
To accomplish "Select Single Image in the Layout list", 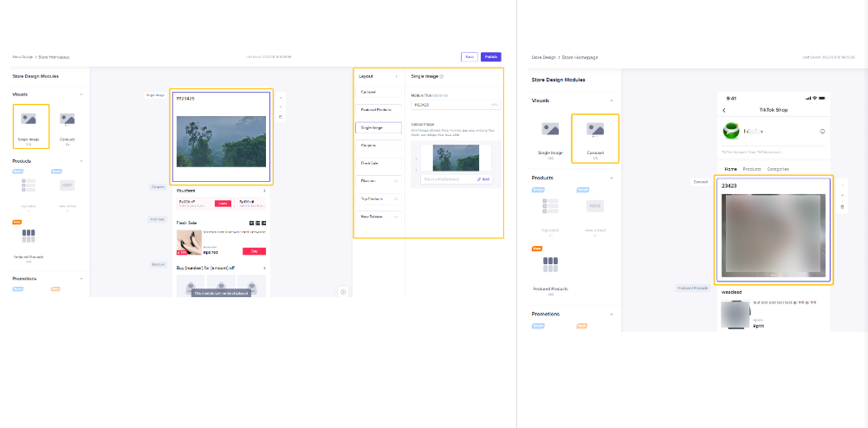I will click(379, 127).
